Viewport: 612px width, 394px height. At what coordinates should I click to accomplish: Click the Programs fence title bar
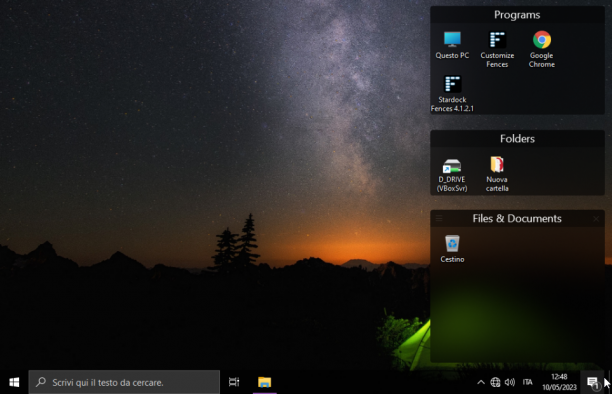517,15
